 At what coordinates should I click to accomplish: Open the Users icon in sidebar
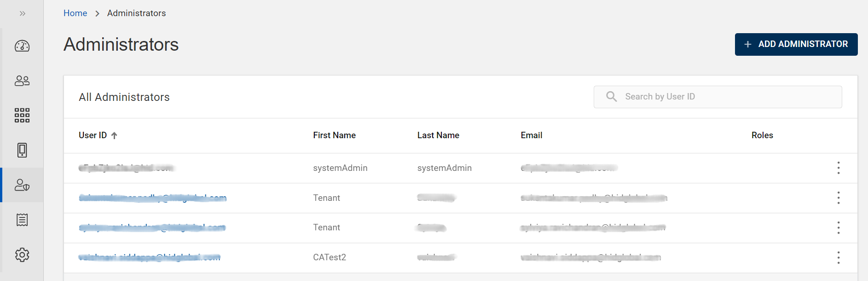[x=22, y=81]
